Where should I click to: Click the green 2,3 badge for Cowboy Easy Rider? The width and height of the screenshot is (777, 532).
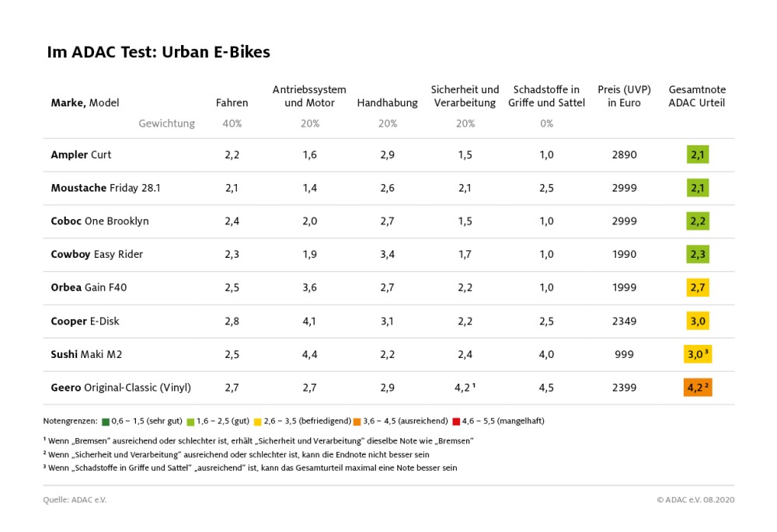click(698, 254)
